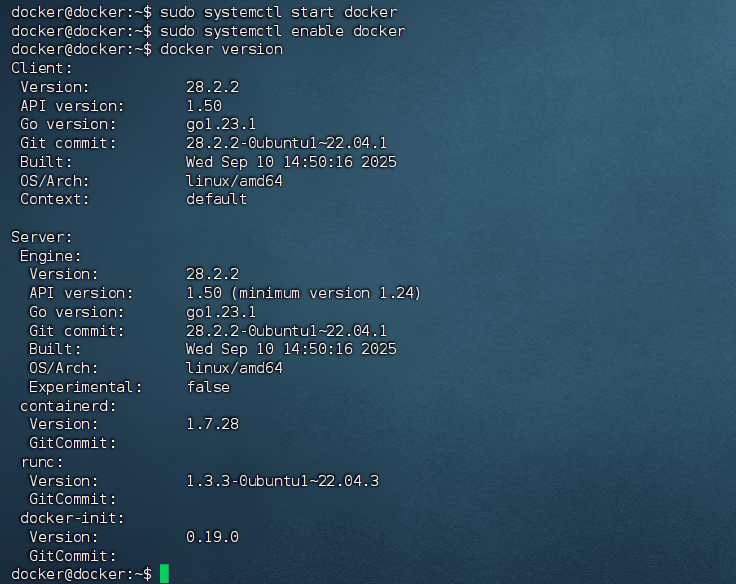Click the Engine Go version go1.23.1

[x=221, y=312]
